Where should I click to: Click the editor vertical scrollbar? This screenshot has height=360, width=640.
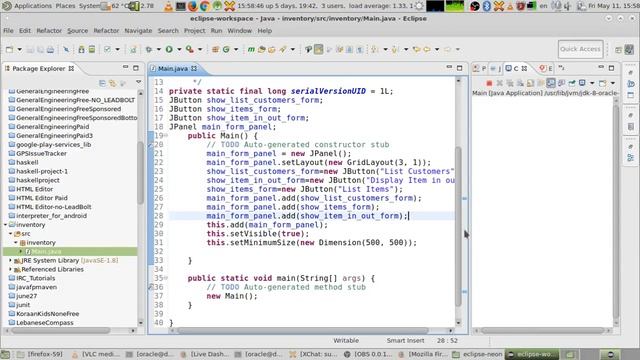click(x=458, y=227)
